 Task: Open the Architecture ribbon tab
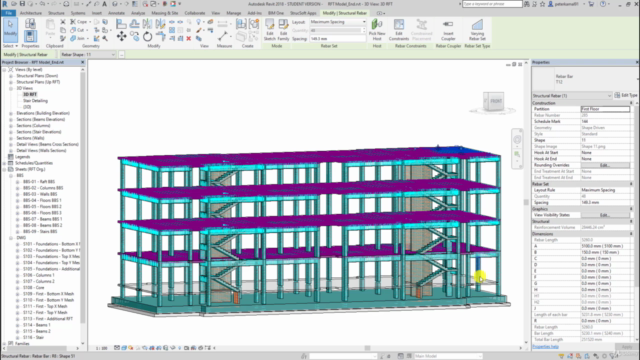point(31,13)
